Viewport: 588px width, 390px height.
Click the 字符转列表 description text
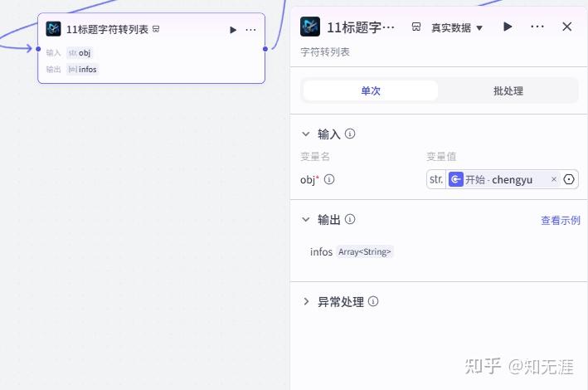[x=325, y=51]
